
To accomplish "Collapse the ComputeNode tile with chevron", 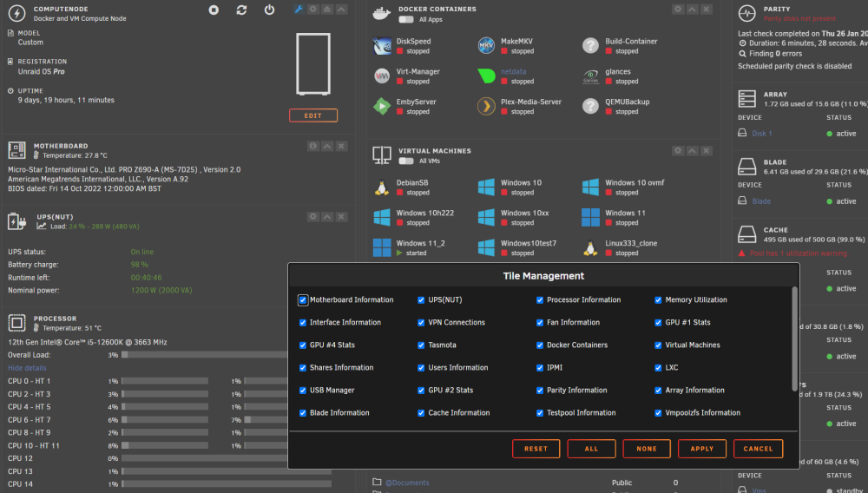I will click(341, 9).
